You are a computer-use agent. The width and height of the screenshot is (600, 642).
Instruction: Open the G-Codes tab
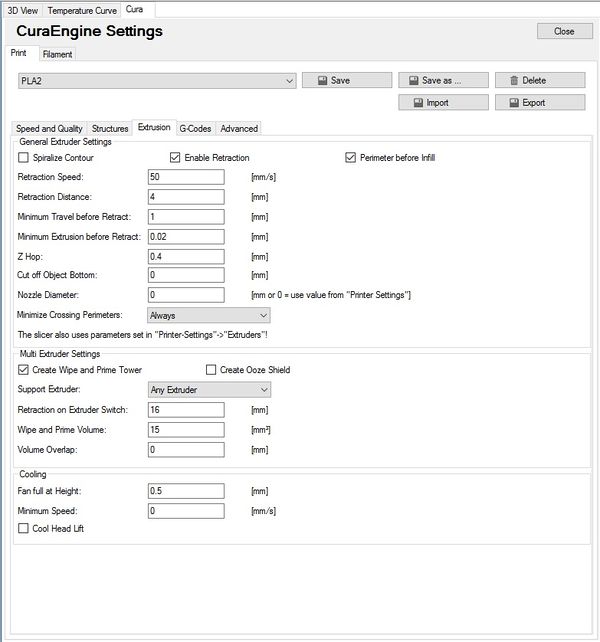coord(195,129)
